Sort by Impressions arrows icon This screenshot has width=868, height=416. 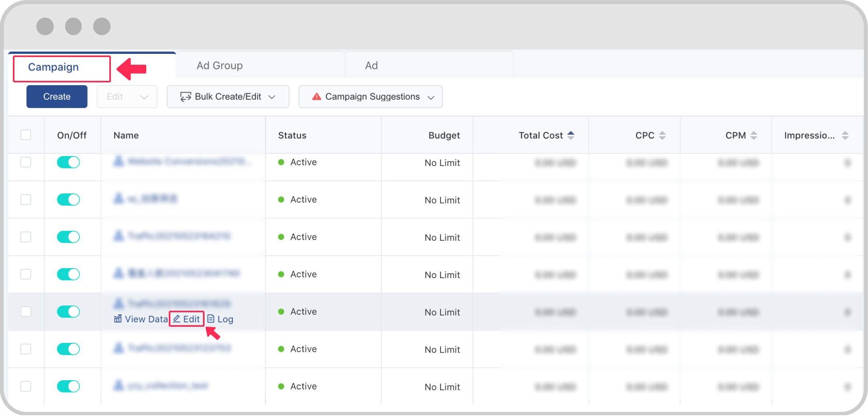pos(845,135)
